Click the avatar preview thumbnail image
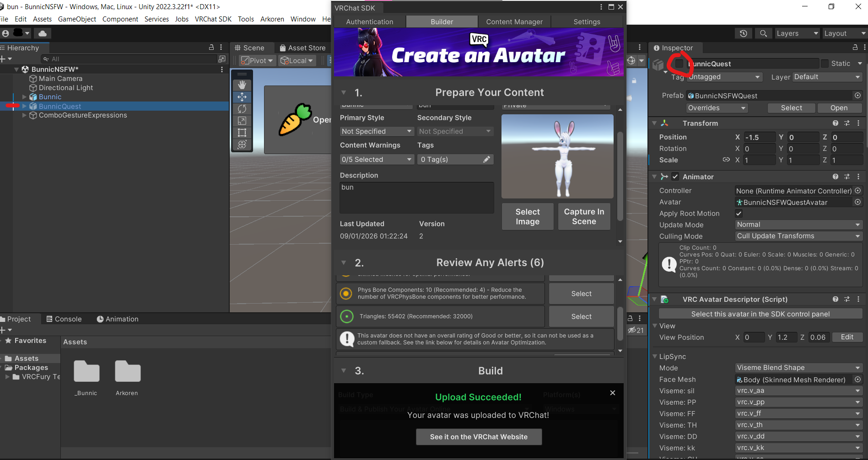This screenshot has width=868, height=460. pyautogui.click(x=557, y=156)
